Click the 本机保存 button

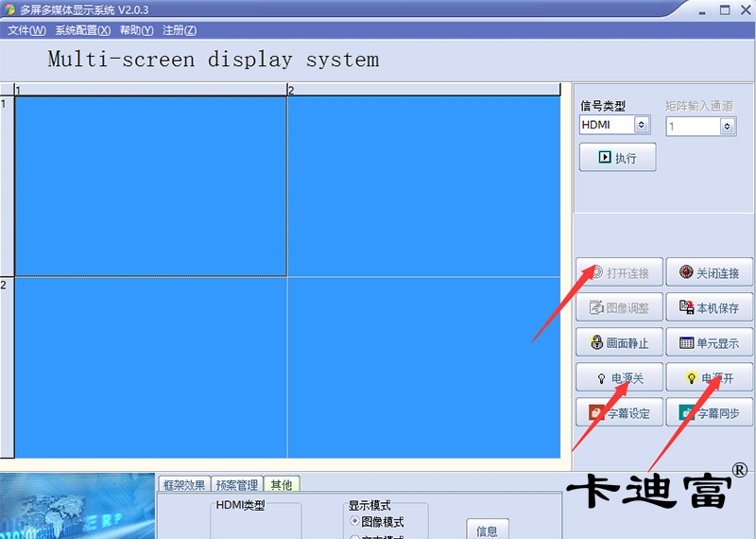pos(710,307)
